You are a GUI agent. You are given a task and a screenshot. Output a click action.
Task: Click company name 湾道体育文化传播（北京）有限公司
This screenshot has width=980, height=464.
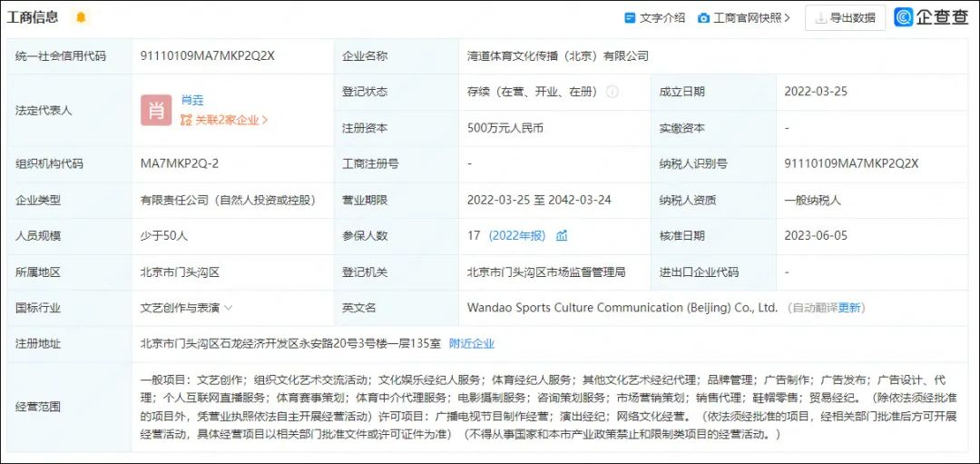click(558, 56)
